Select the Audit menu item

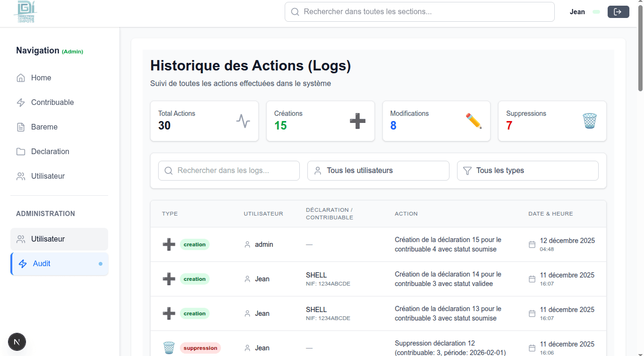click(x=59, y=264)
